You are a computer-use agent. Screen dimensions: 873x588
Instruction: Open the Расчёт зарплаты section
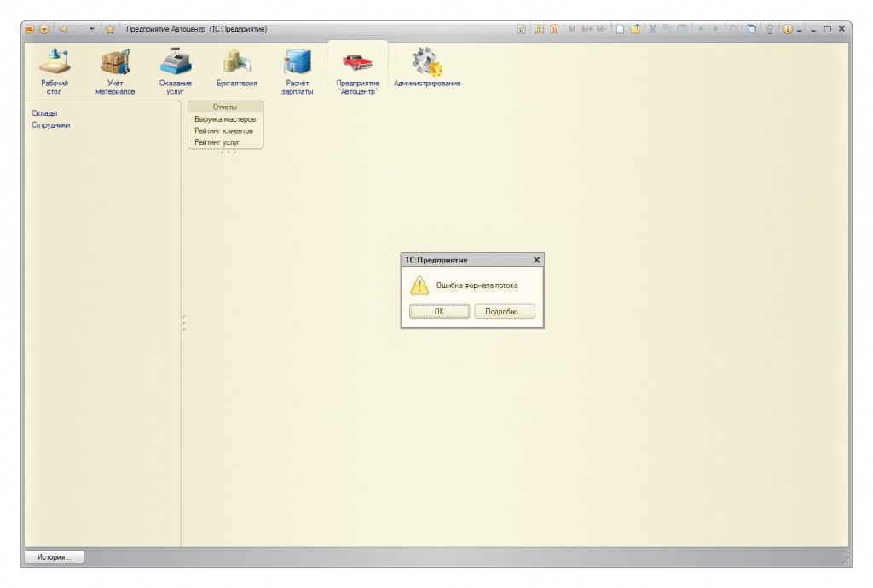click(298, 72)
